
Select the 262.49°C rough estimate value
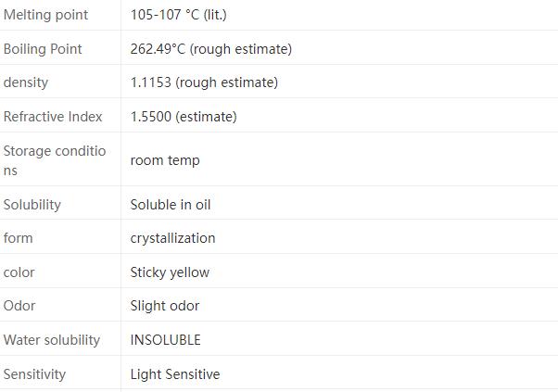210,49
